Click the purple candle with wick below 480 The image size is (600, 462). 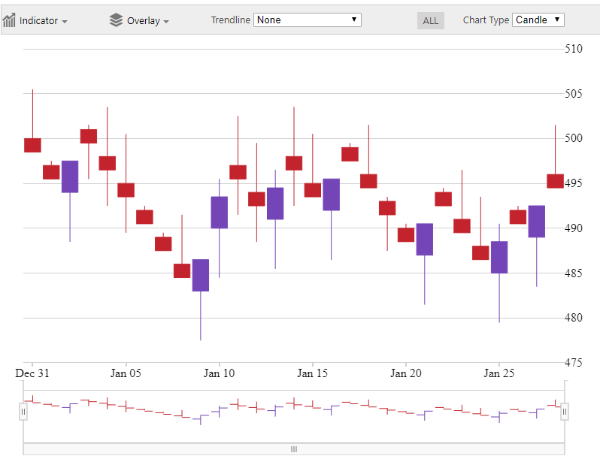[x=201, y=275]
